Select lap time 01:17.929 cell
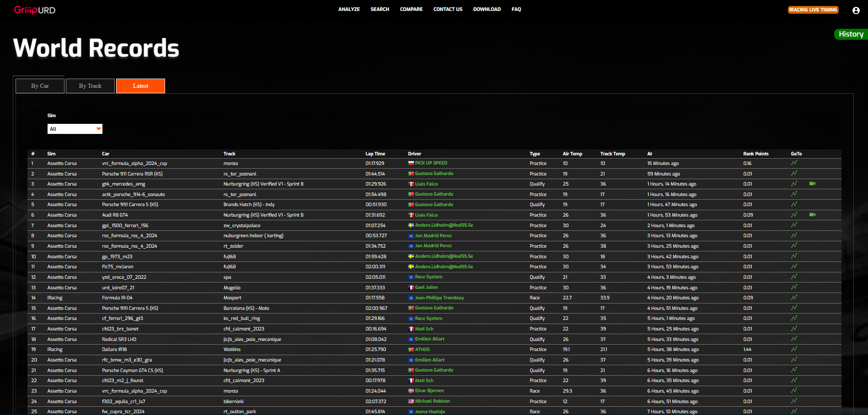This screenshot has height=415, width=868. pos(375,163)
